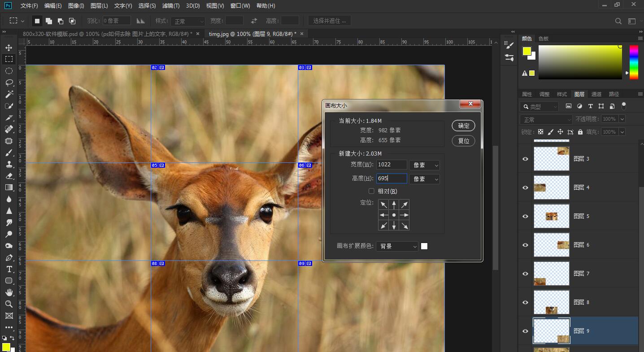Click the 确定 button
644x352 pixels.
point(463,126)
